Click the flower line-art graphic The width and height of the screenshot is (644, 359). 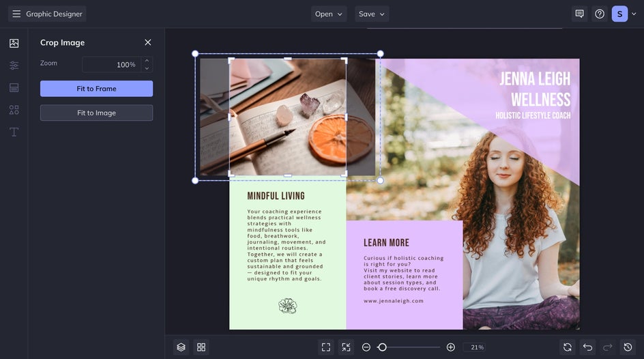(287, 306)
